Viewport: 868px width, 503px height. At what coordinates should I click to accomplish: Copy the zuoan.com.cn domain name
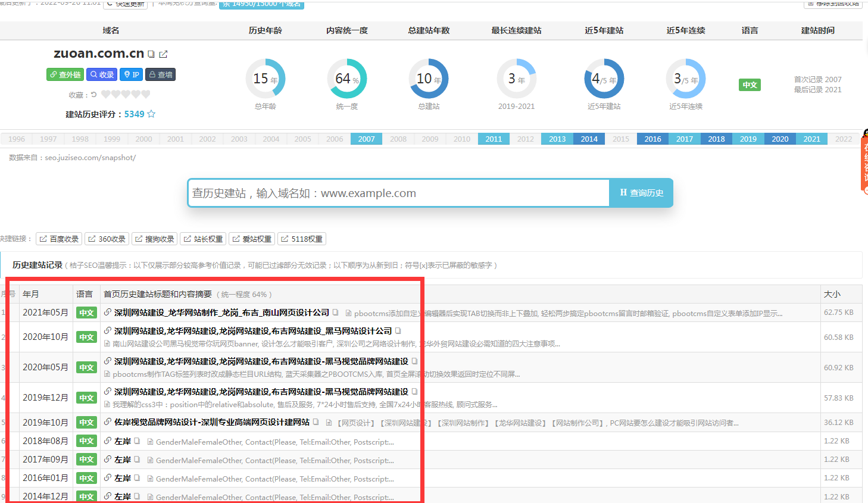[151, 54]
